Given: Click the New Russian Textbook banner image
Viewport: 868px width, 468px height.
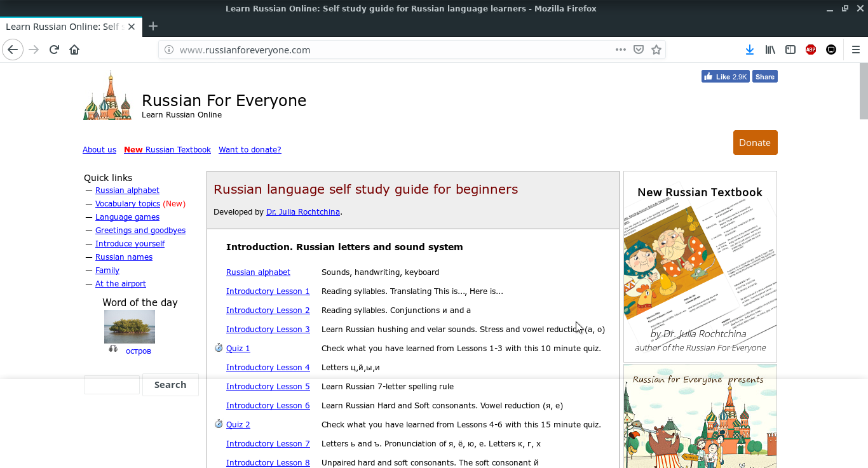Looking at the screenshot, I should 700,267.
